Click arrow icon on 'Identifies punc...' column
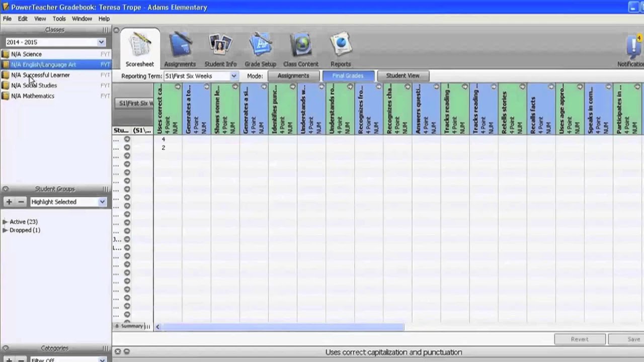 292,87
